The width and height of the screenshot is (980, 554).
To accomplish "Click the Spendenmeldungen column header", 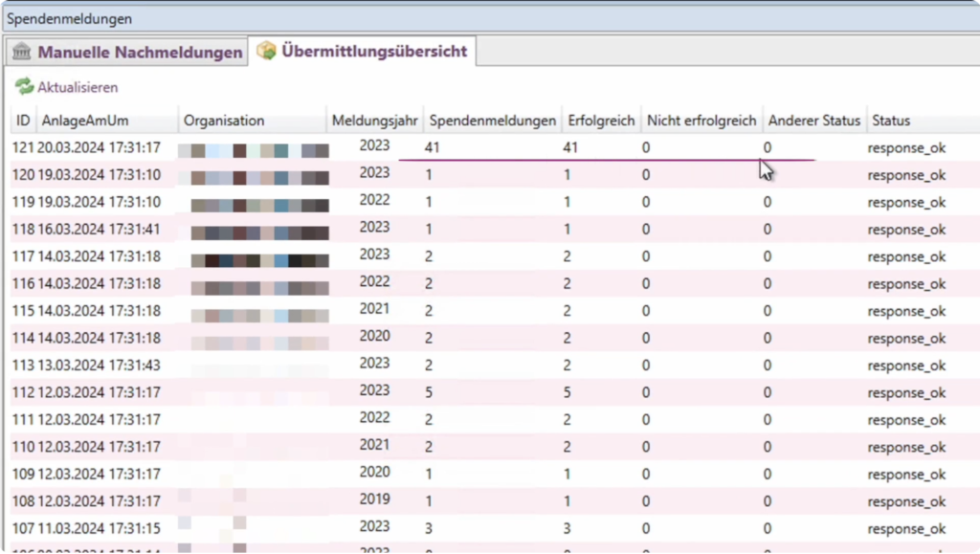I will tap(493, 121).
